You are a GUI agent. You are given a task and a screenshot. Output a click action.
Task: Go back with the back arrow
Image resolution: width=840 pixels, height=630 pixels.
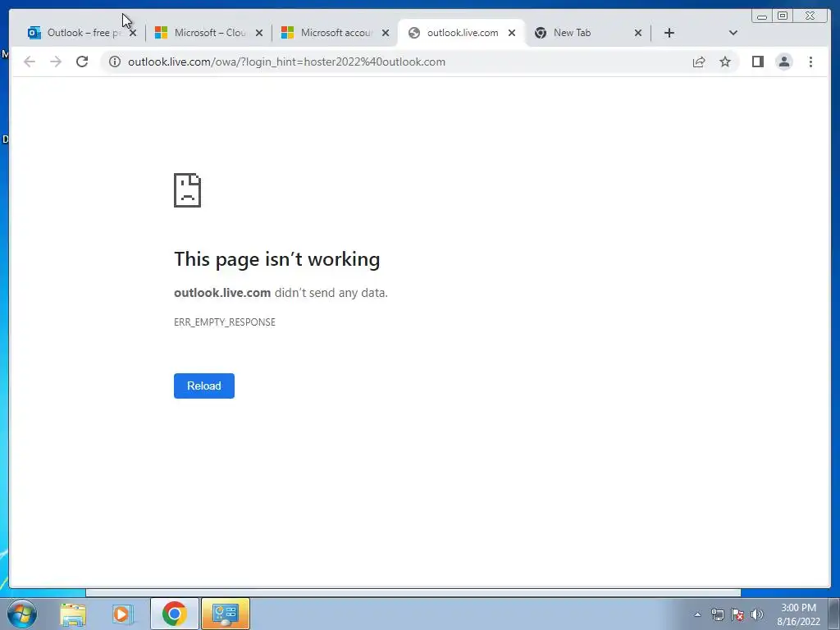[30, 62]
